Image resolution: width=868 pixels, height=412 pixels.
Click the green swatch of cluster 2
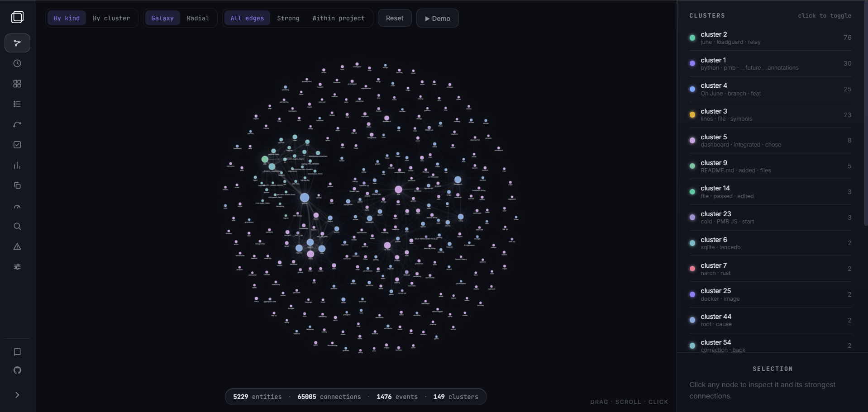tap(692, 38)
